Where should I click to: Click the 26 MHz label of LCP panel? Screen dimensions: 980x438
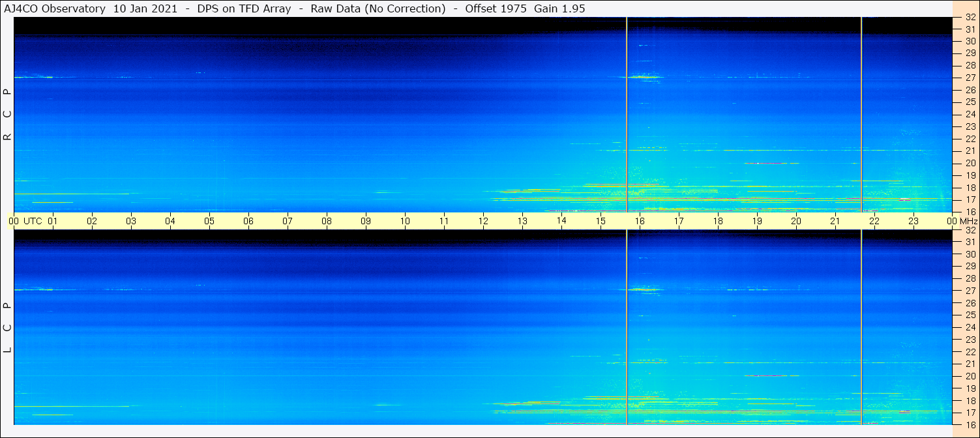(x=970, y=303)
